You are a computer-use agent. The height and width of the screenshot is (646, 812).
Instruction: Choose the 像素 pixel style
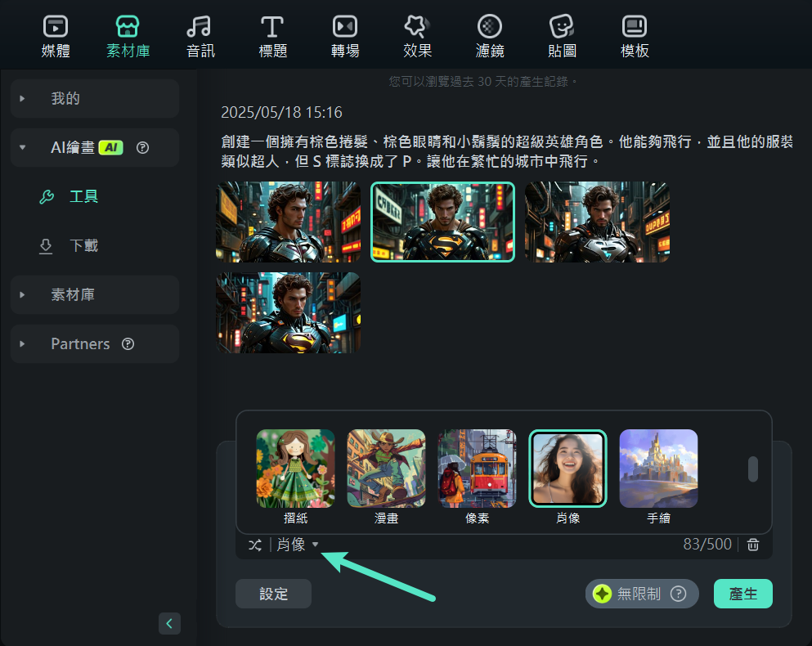tap(477, 469)
